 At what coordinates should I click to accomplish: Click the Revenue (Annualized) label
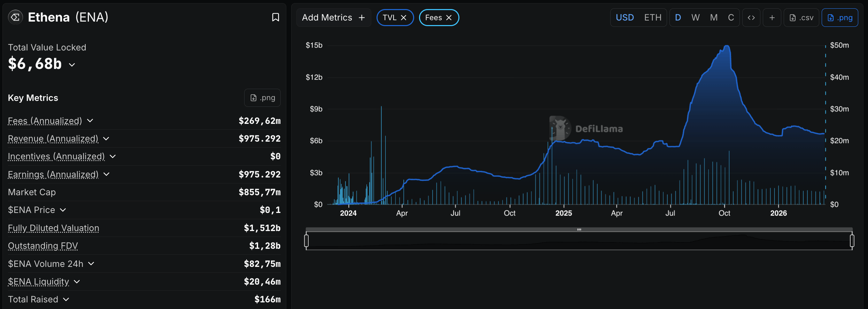coord(53,138)
